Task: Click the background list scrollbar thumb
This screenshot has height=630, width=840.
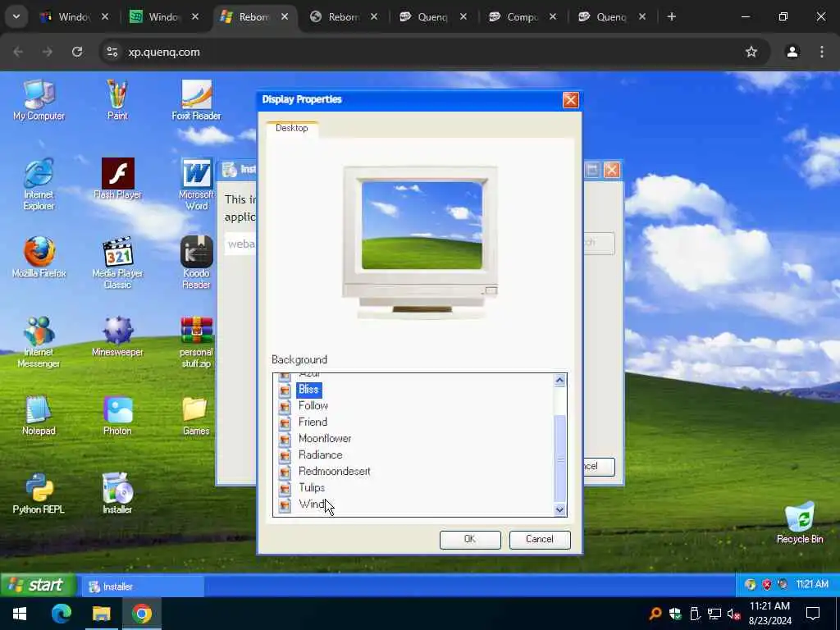Action: point(559,459)
